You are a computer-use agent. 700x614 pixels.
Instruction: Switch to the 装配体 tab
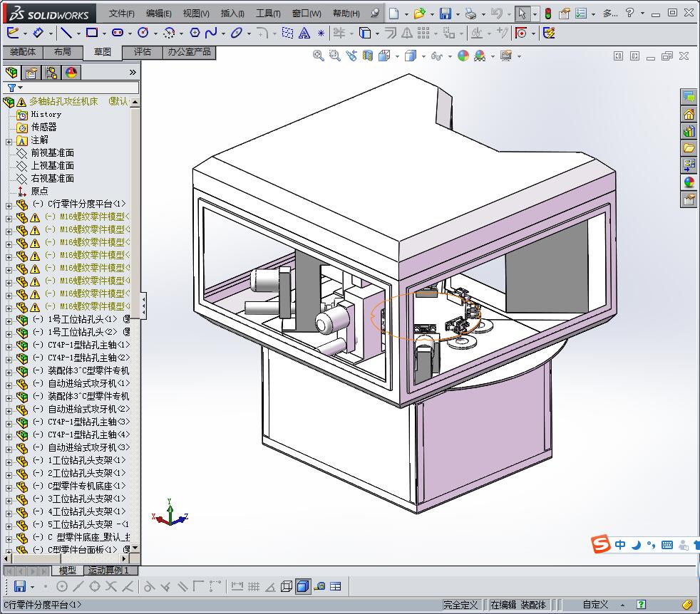[23, 52]
